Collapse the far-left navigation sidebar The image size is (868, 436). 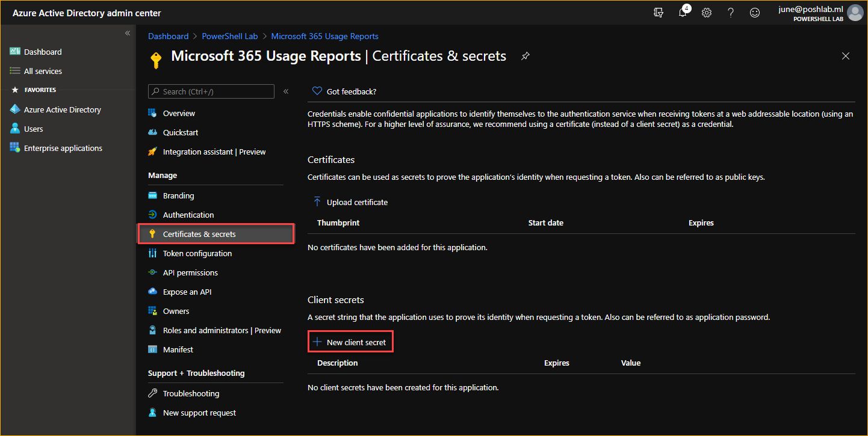(128, 33)
